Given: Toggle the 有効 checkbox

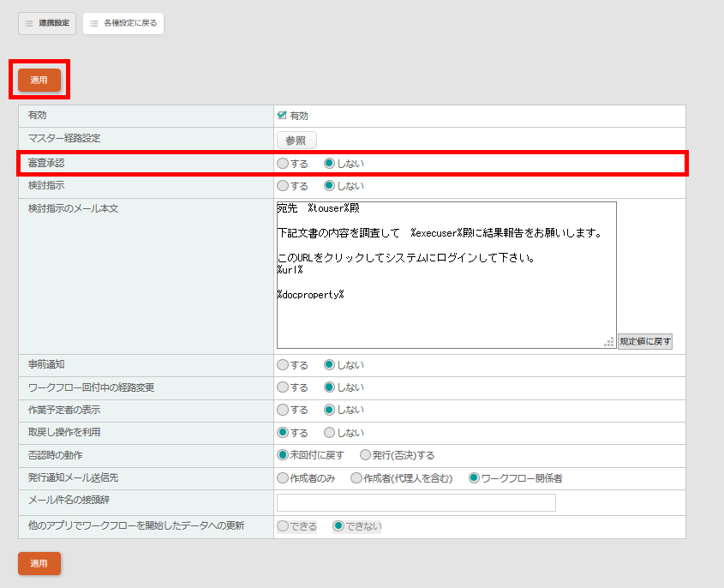Looking at the screenshot, I should click(x=282, y=115).
